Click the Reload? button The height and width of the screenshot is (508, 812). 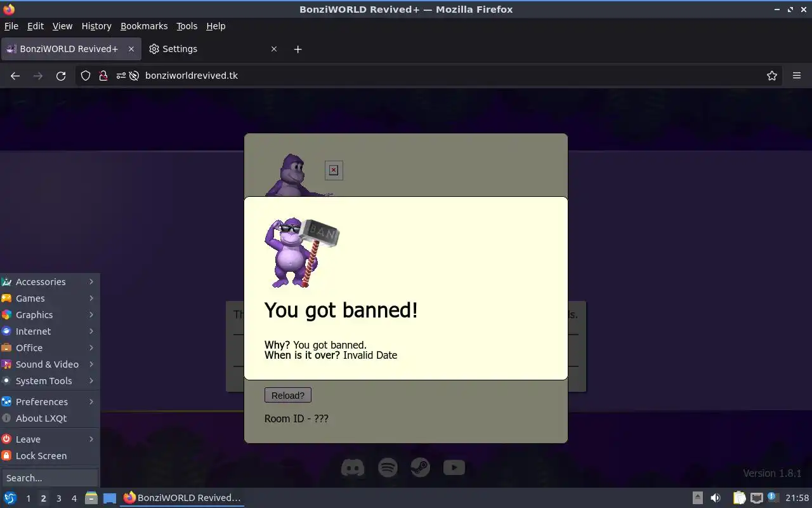tap(288, 396)
